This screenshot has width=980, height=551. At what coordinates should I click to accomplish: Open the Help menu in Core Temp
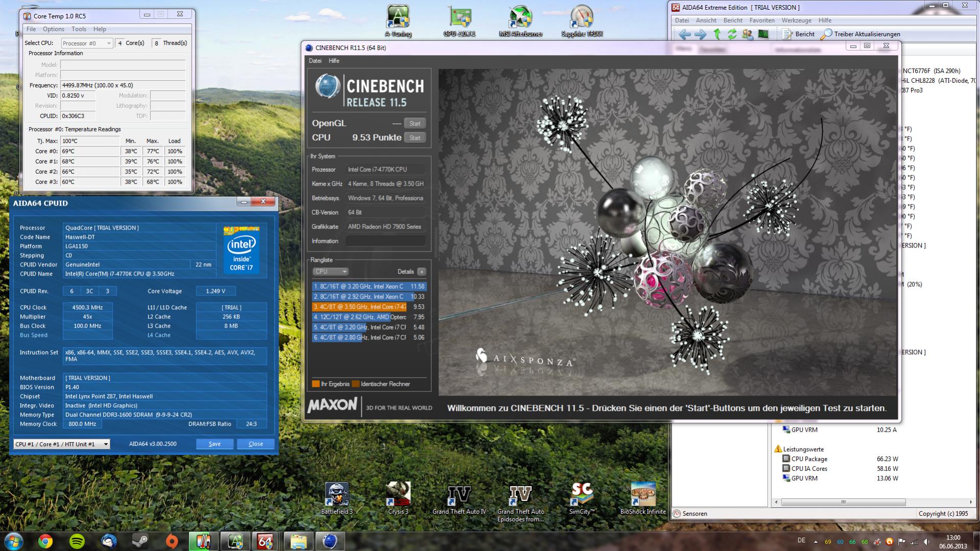pos(100,29)
